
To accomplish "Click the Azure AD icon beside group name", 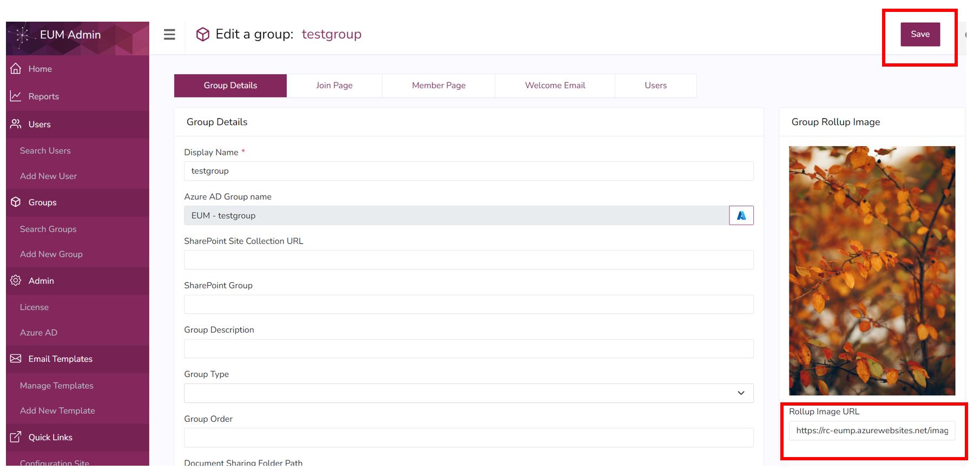I will tap(741, 216).
